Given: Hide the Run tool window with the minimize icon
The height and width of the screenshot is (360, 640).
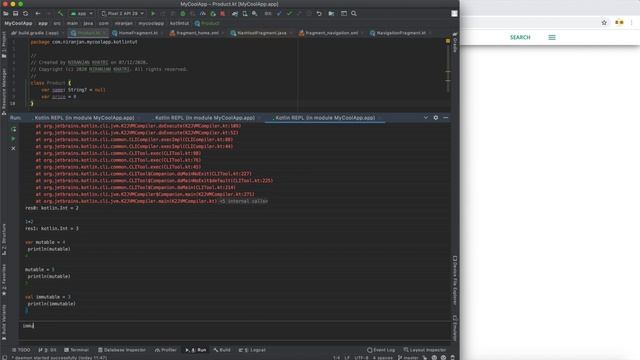Looking at the screenshot, I should [x=445, y=118].
